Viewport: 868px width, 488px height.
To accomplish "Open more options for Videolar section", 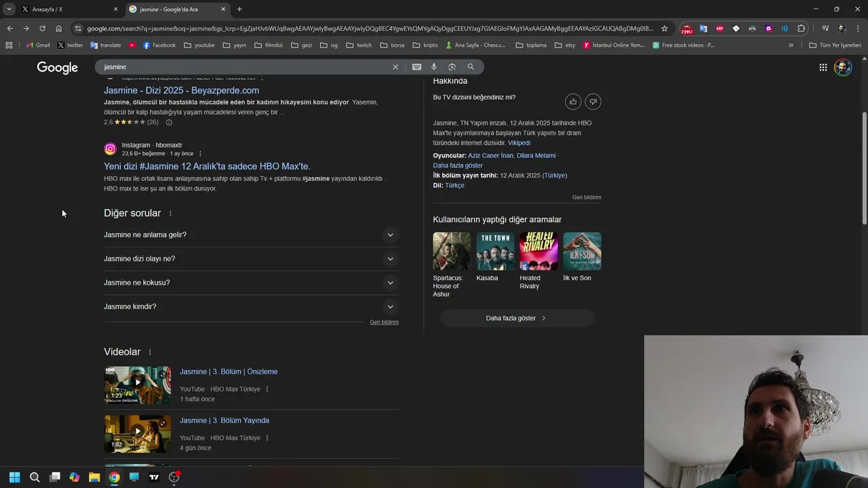I will click(x=150, y=352).
